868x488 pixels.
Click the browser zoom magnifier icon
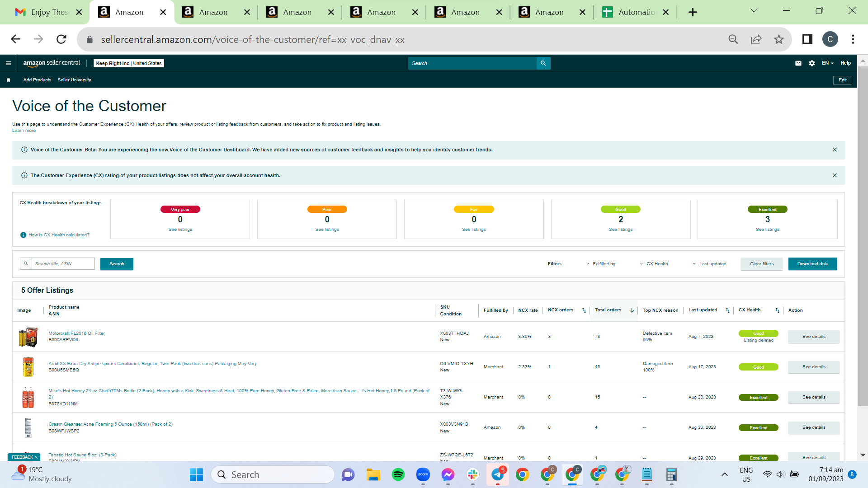733,39
